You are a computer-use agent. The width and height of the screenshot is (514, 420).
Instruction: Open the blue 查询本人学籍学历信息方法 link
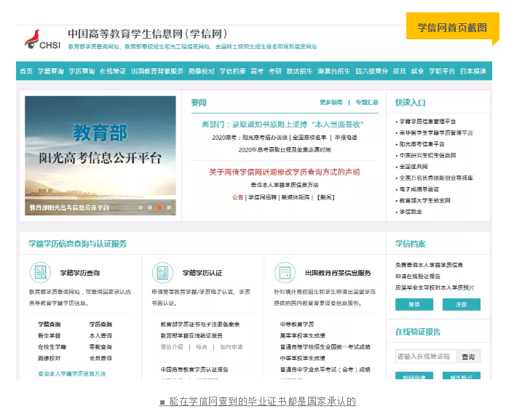click(72, 373)
